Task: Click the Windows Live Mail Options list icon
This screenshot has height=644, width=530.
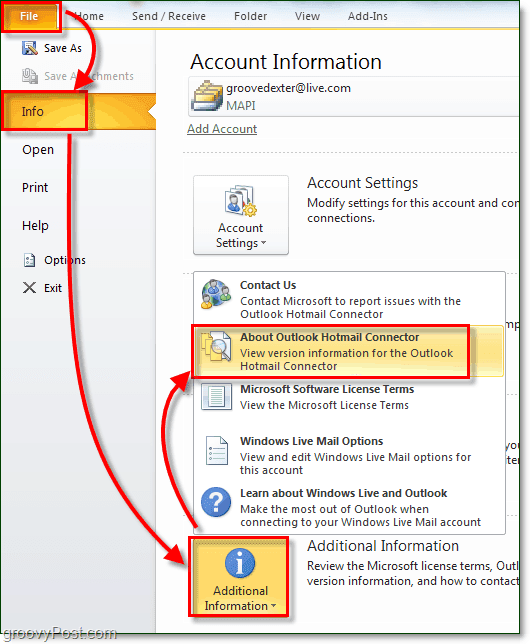Action: point(217,450)
